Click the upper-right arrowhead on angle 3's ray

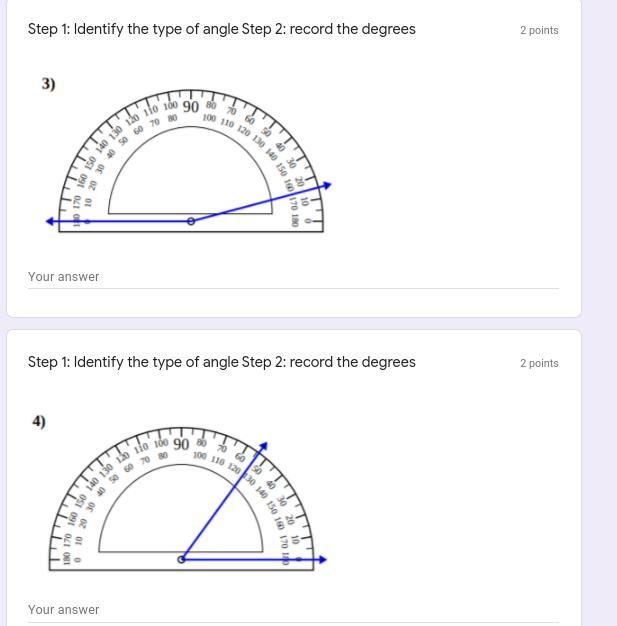[327, 185]
